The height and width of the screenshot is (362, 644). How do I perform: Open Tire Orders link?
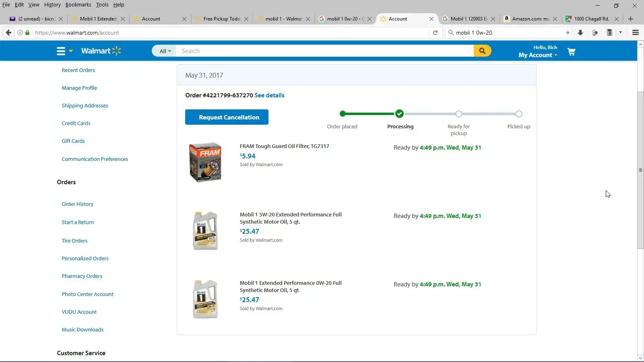tap(74, 241)
